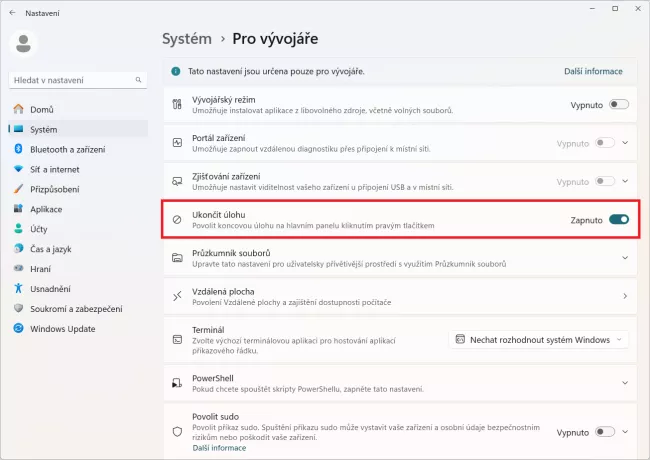Expand the Portál zařízení chevron
The height and width of the screenshot is (460, 650).
click(626, 143)
